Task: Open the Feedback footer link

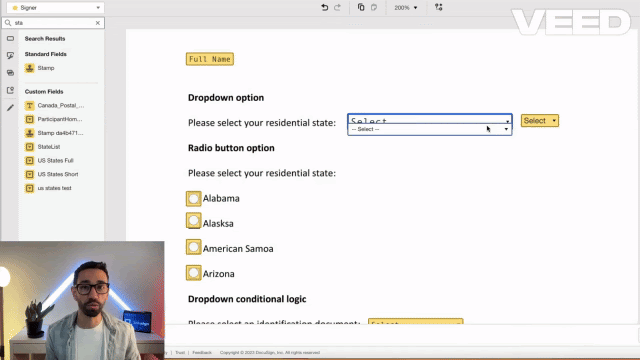Action: (x=202, y=353)
